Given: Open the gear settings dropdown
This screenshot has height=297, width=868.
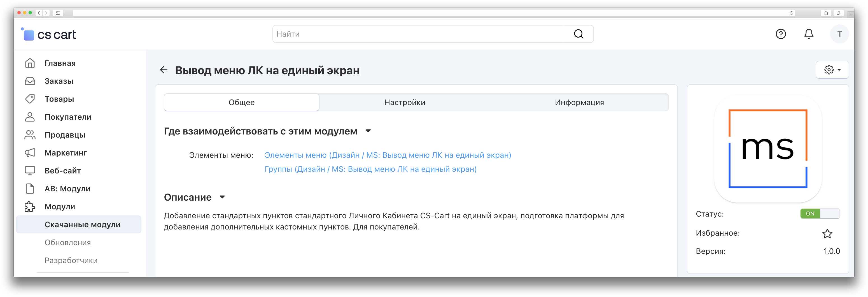Looking at the screenshot, I should click(x=832, y=70).
